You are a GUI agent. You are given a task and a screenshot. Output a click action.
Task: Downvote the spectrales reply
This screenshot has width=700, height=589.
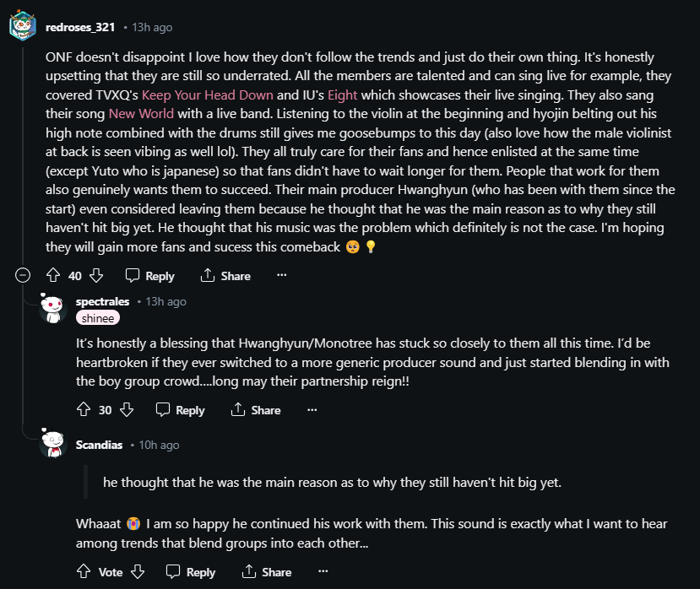coord(127,409)
